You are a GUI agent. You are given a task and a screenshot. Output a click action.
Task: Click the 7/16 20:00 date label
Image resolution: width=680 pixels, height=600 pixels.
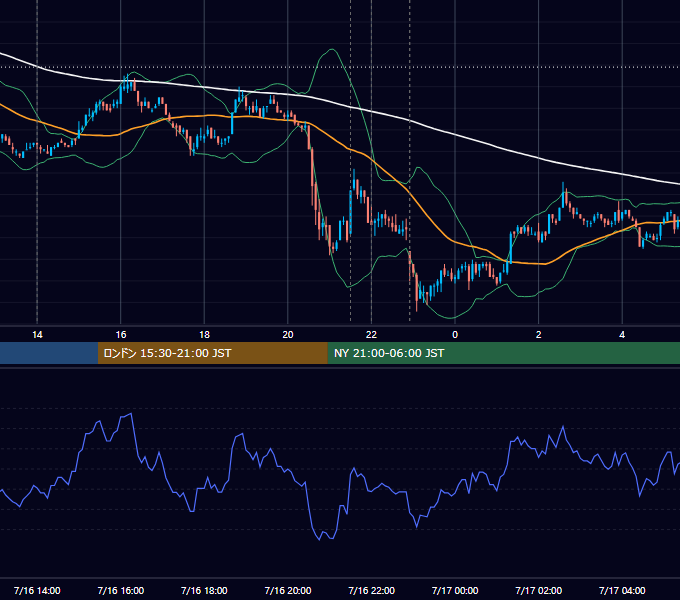(x=288, y=590)
